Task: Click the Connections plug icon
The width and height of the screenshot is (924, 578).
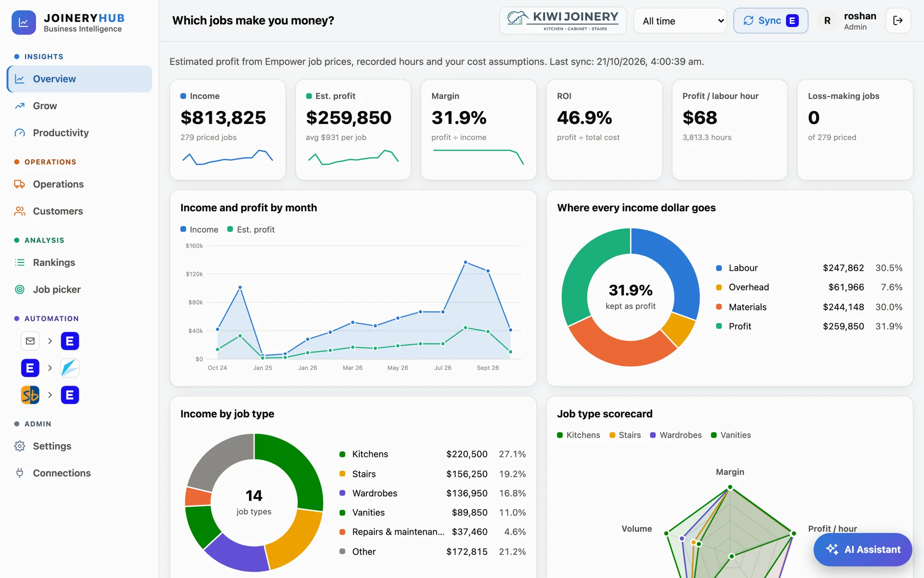Action: click(19, 473)
